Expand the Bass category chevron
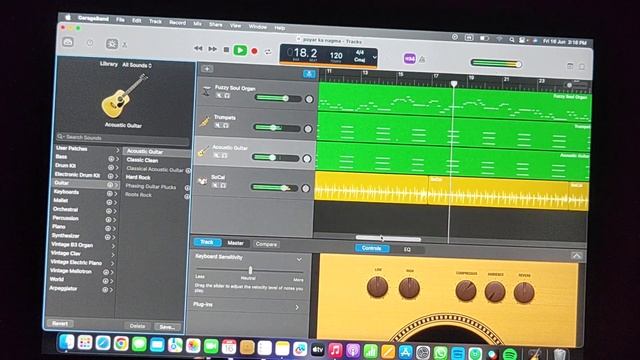The image size is (640, 360). coord(117,158)
